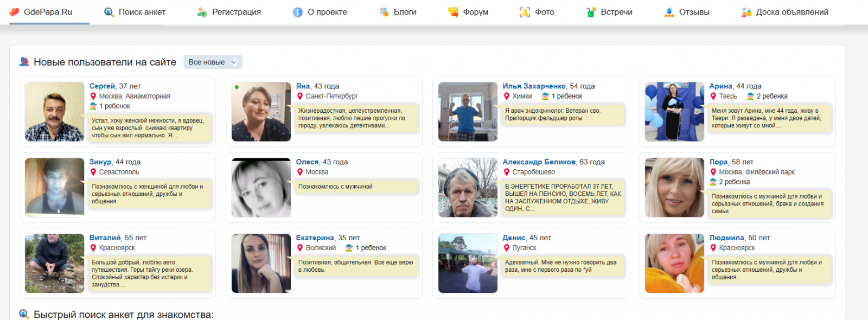Click the Встречи gift icon
Image resolution: width=868 pixels, height=320 pixels.
(591, 12)
